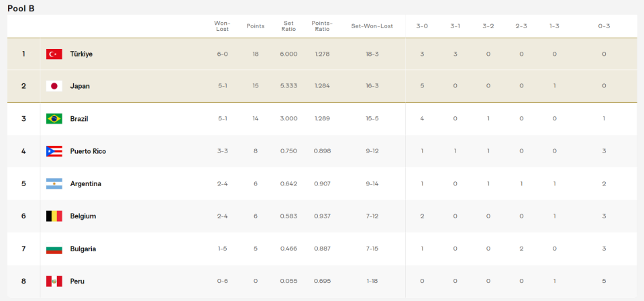Screen dimensions: 644x301
Task: Click Peru's 0-6 won-lost record
Action: (222, 281)
